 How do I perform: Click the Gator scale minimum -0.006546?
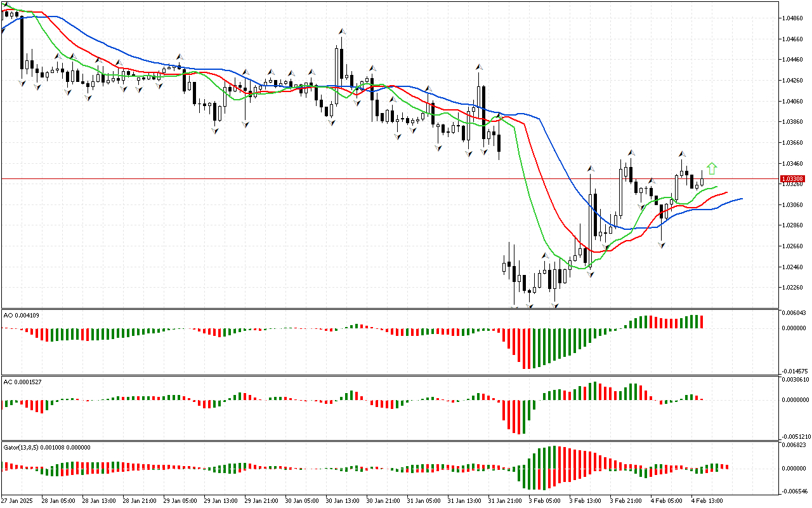point(795,491)
